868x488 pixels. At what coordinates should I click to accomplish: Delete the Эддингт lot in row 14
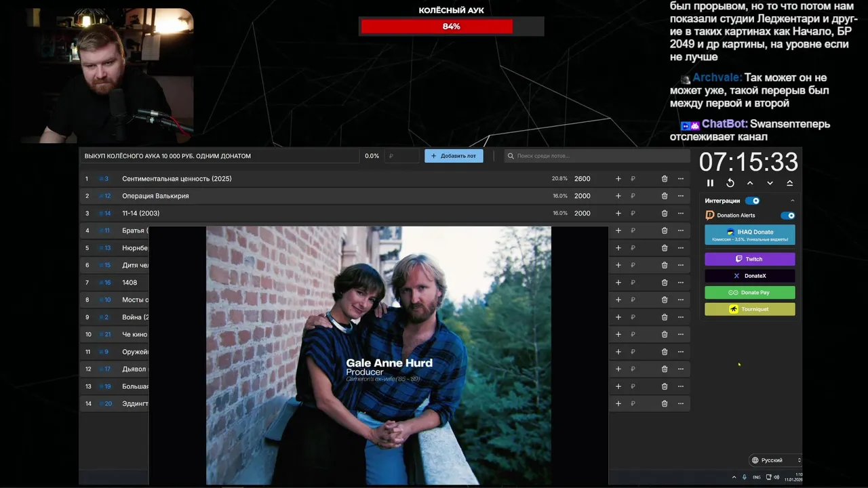(665, 404)
